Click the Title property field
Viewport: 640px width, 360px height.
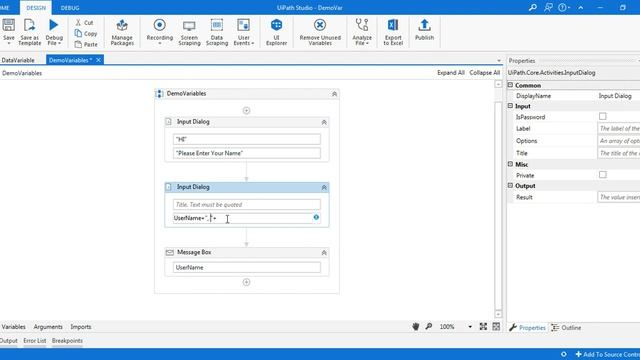point(618,153)
